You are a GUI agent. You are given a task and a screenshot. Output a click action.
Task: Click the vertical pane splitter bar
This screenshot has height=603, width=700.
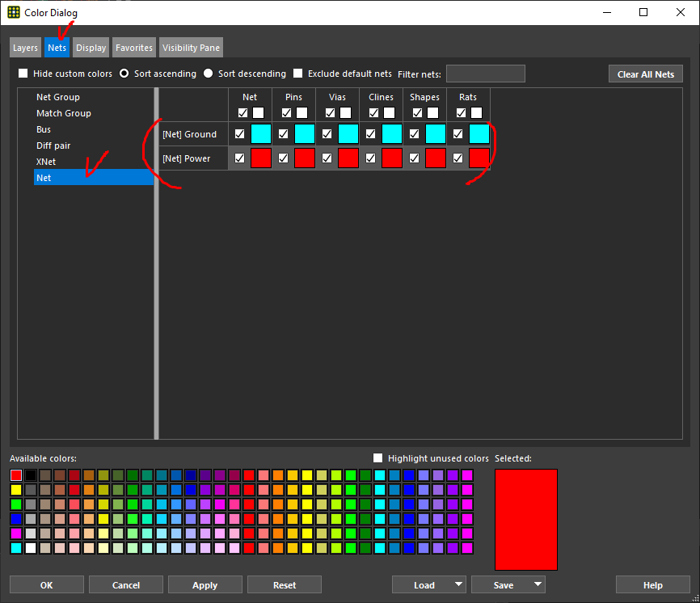coord(156,264)
